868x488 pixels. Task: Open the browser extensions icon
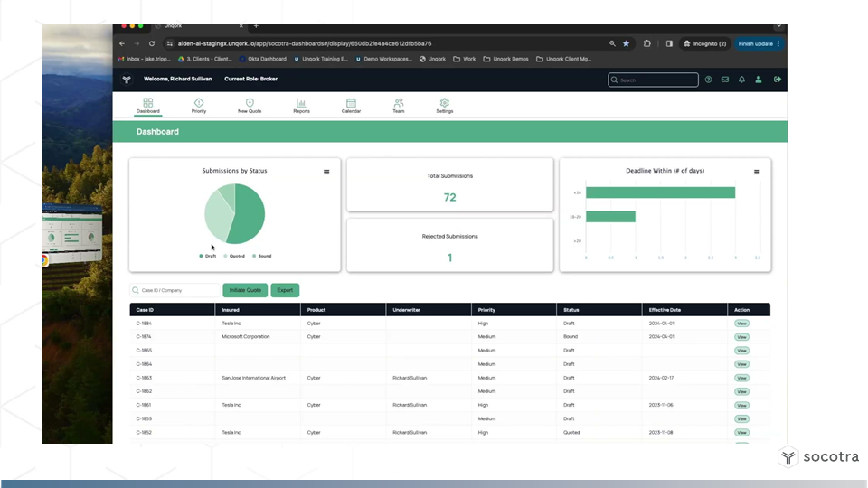(x=646, y=43)
